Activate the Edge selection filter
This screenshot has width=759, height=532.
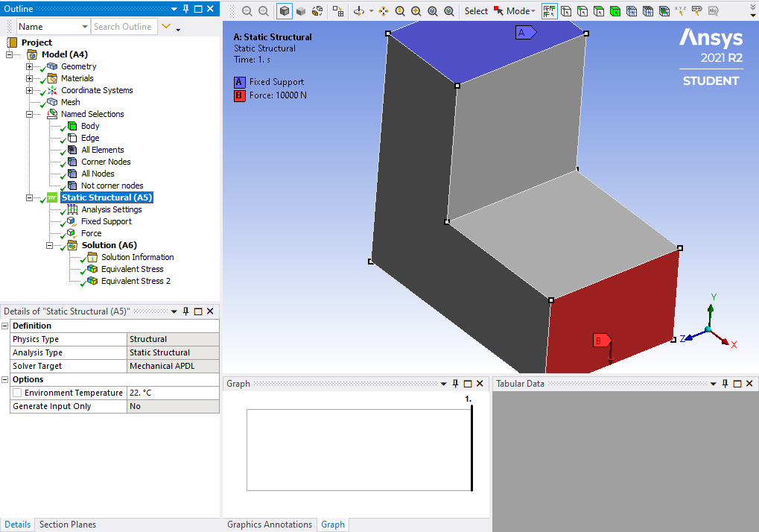[x=582, y=11]
